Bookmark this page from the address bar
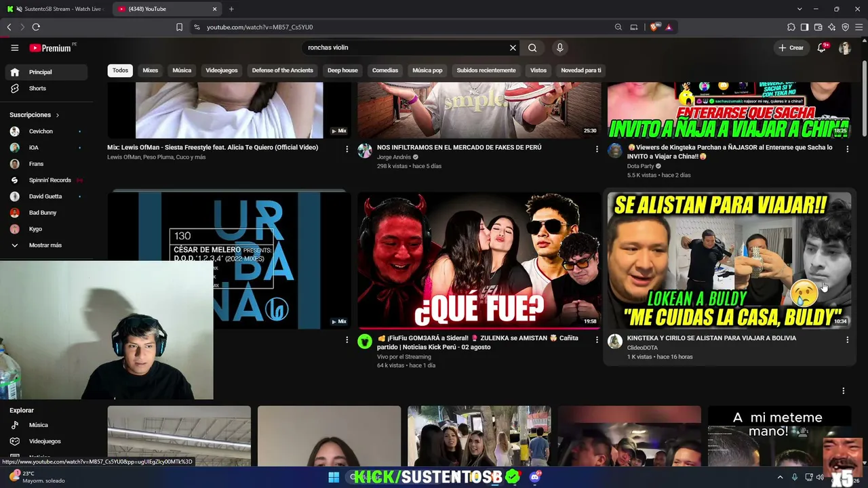 (179, 27)
